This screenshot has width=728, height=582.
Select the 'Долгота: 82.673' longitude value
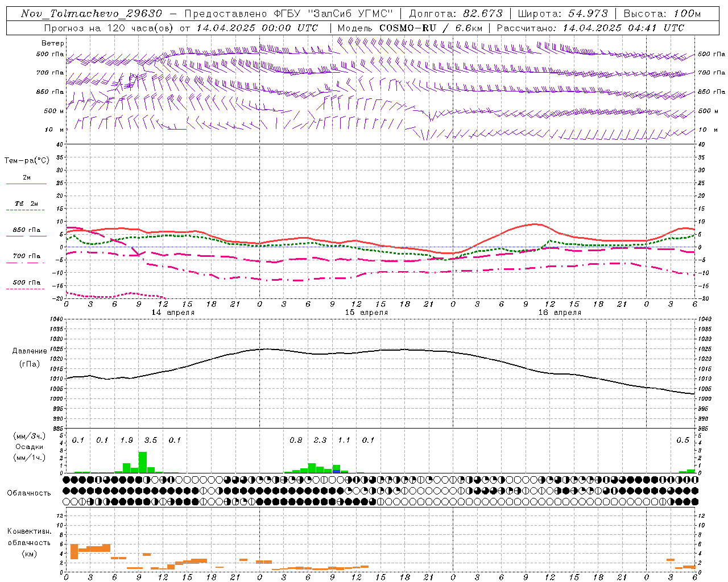click(x=456, y=14)
